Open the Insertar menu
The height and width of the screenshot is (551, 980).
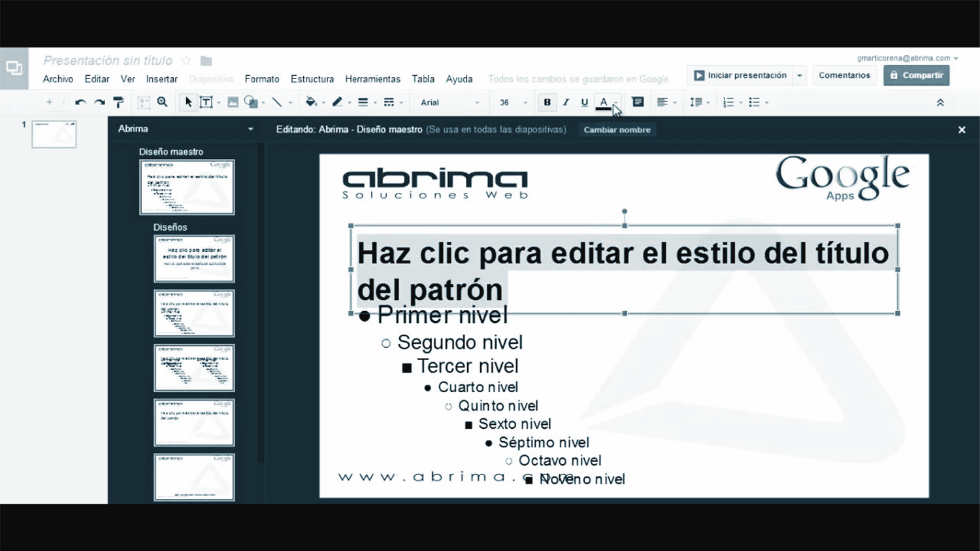162,79
